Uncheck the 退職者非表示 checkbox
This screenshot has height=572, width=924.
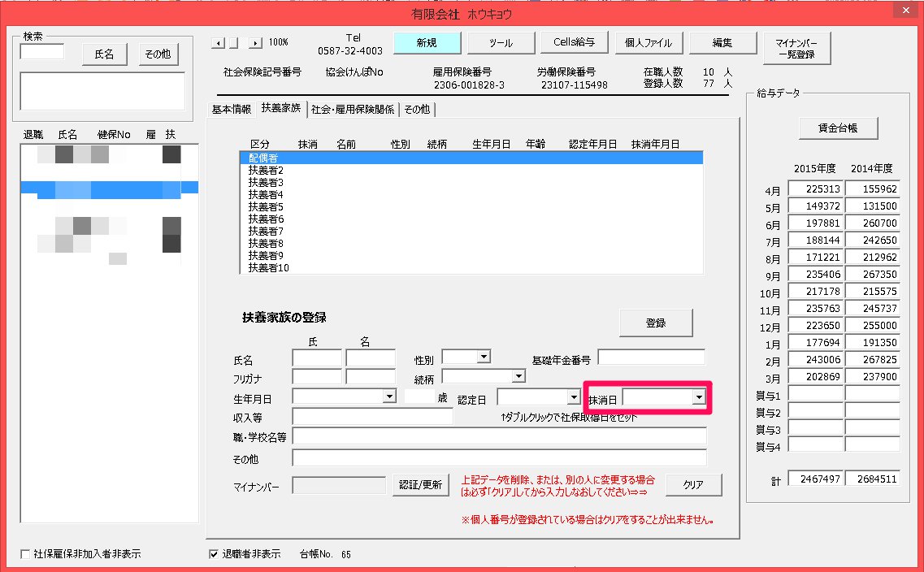(213, 554)
